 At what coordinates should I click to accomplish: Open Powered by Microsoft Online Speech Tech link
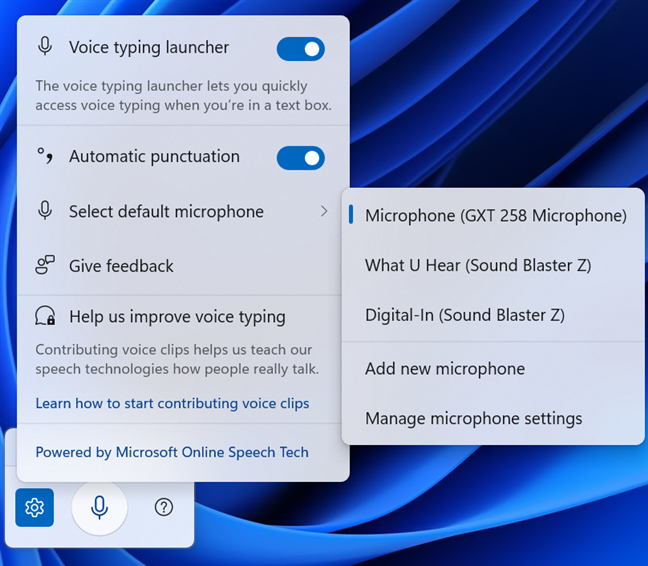coord(172,452)
